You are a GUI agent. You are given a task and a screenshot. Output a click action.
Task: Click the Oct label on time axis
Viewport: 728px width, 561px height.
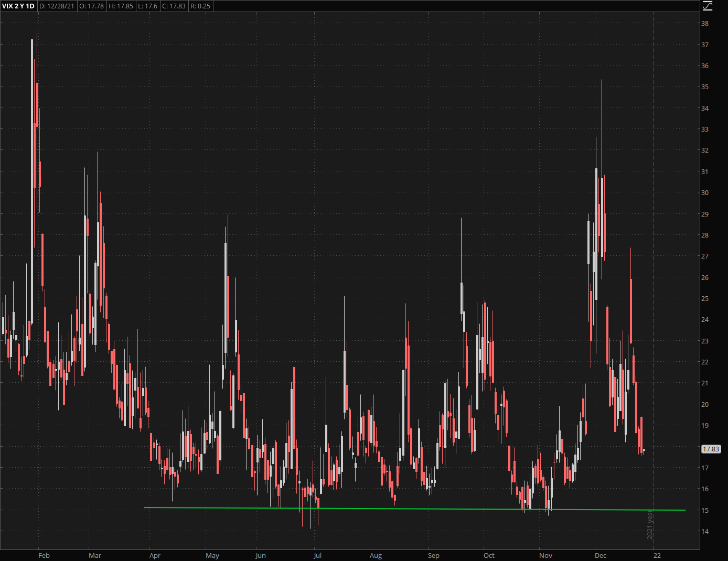[x=489, y=555]
